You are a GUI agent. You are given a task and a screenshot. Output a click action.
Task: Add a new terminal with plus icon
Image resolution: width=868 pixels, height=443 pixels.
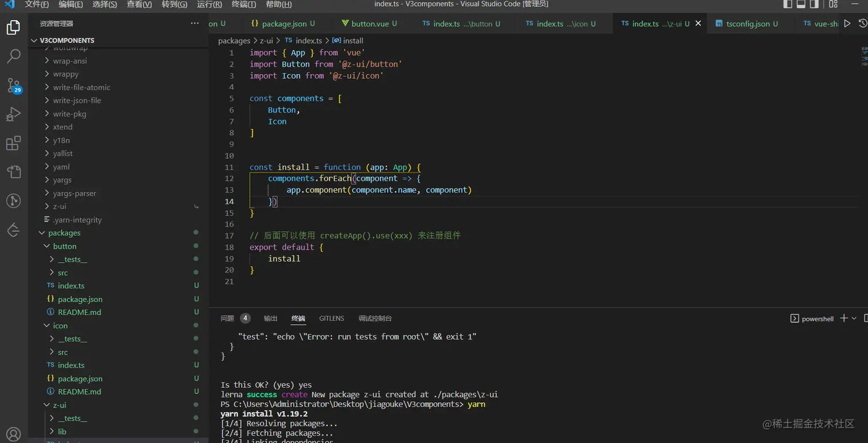[843, 318]
